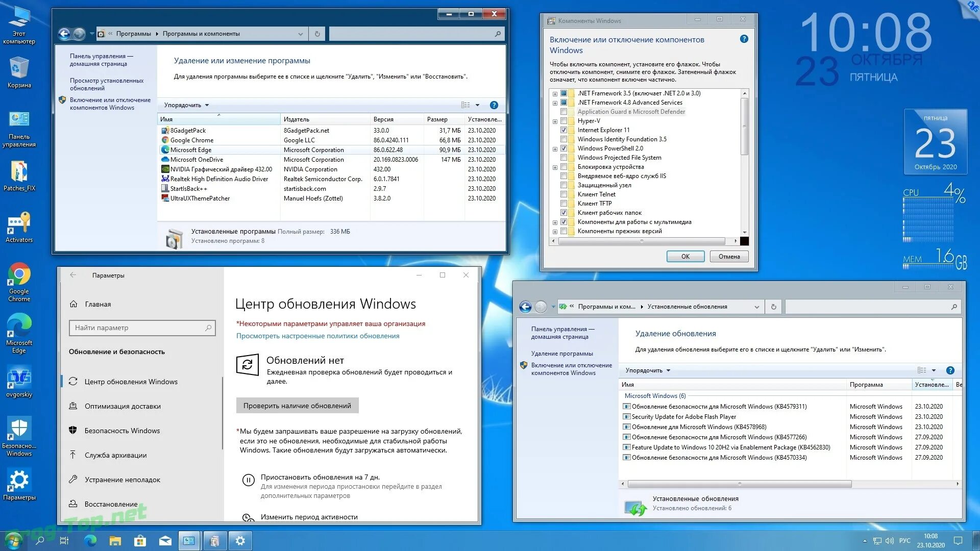Viewport: 980px width, 551px height.
Task: Enable the Hyper-V checkbox
Action: point(564,121)
